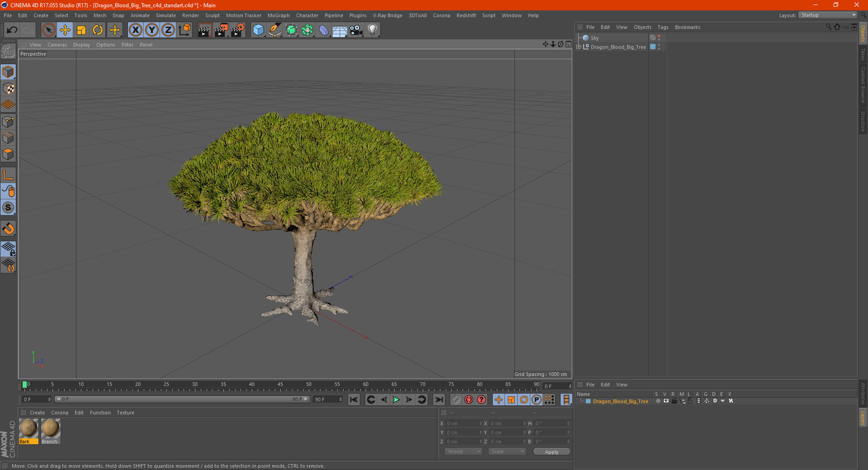Toggle snapping S icon
This screenshot has height=470, width=868.
pyautogui.click(x=9, y=207)
